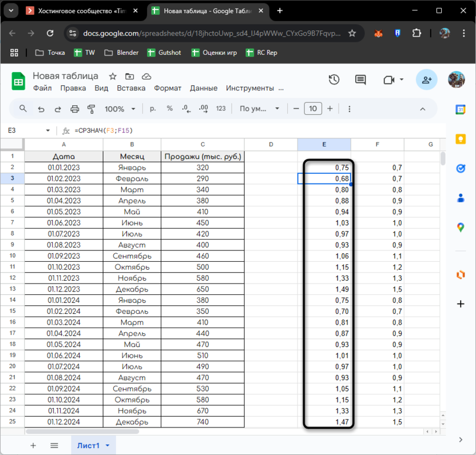476x455 pixels.
Task: Hide the menus with the chevron
Action: pyautogui.click(x=423, y=109)
